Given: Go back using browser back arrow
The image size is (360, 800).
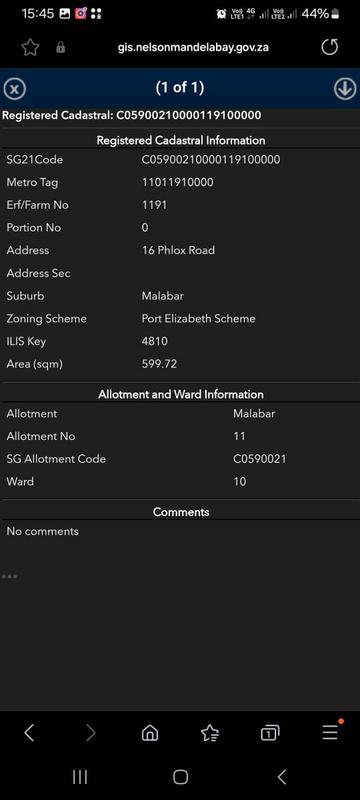Looking at the screenshot, I should pyautogui.click(x=29, y=733).
